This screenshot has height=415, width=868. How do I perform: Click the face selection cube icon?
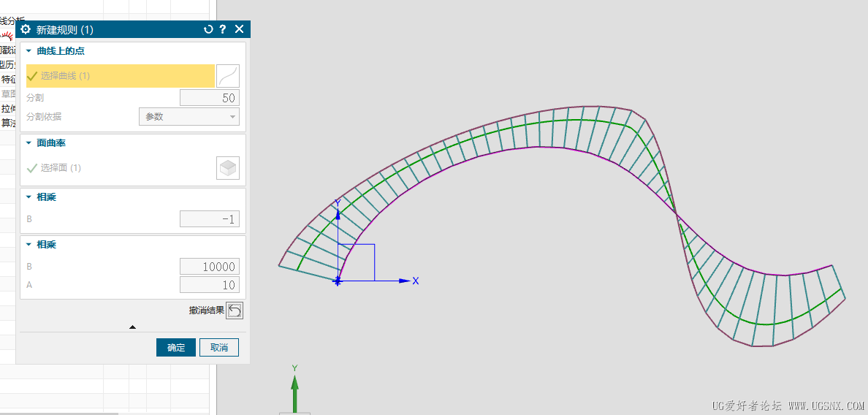pyautogui.click(x=228, y=167)
